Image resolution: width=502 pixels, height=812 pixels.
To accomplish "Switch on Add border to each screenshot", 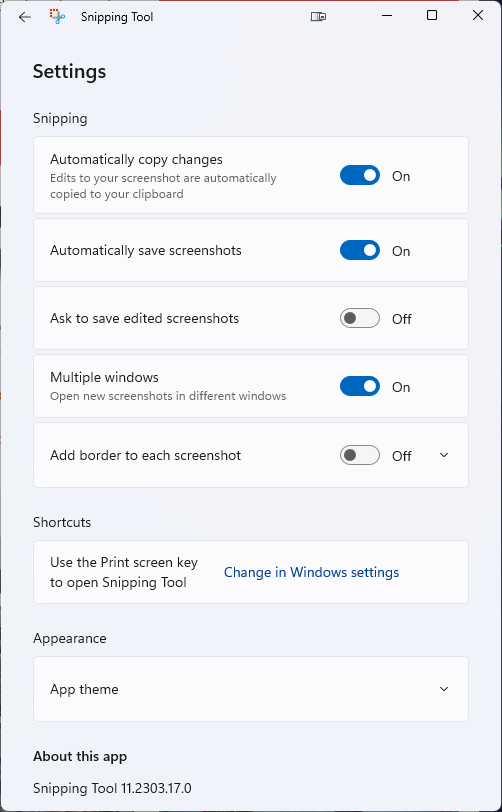I will click(x=360, y=455).
